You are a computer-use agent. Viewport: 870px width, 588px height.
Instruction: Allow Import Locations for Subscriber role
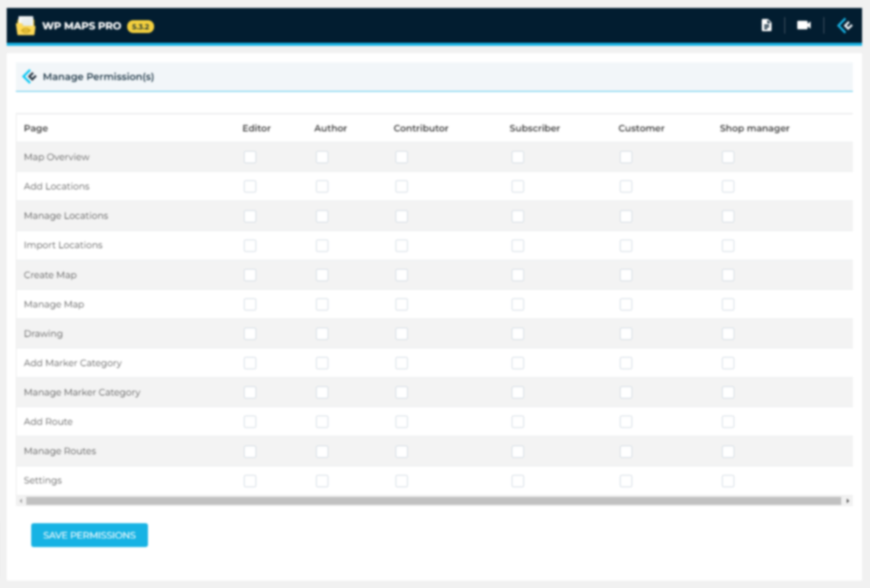(518, 245)
